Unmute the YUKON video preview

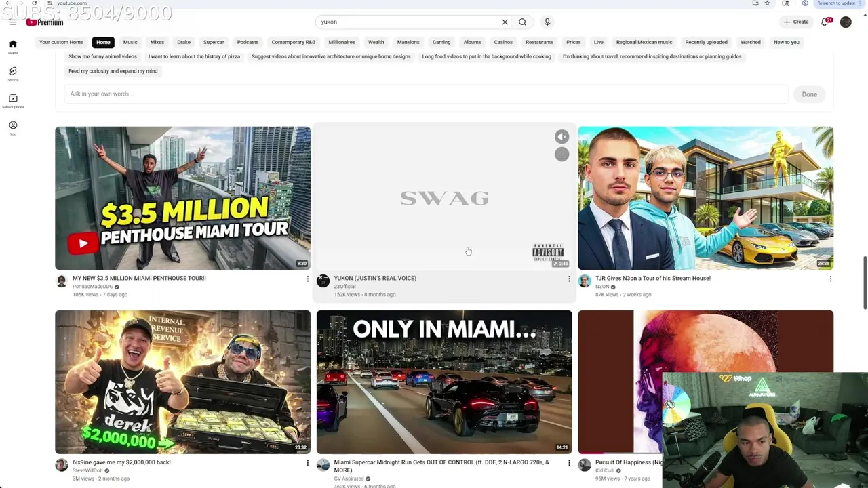(561, 137)
